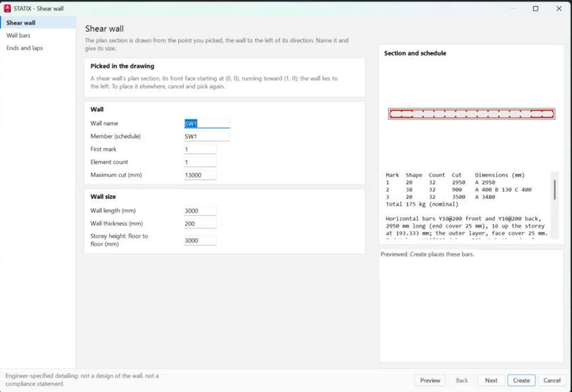Image resolution: width=572 pixels, height=392 pixels.
Task: Click the Create button
Action: click(x=521, y=380)
